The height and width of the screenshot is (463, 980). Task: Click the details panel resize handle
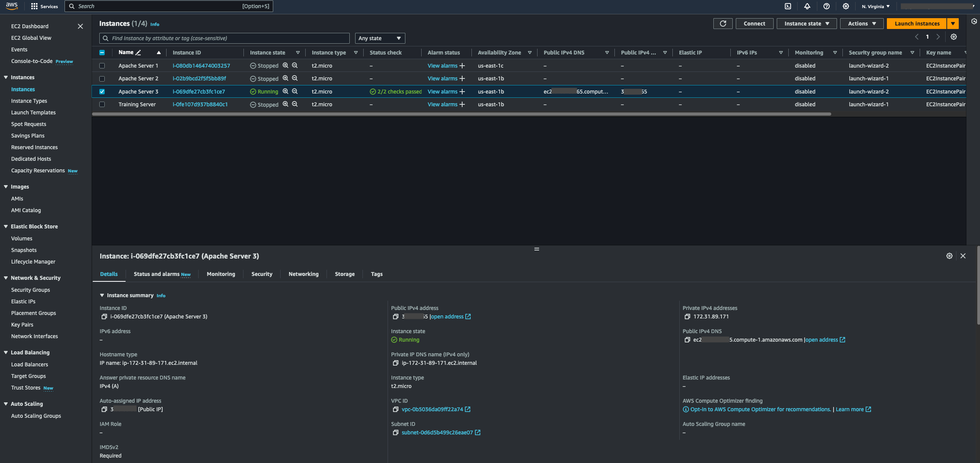(536, 249)
